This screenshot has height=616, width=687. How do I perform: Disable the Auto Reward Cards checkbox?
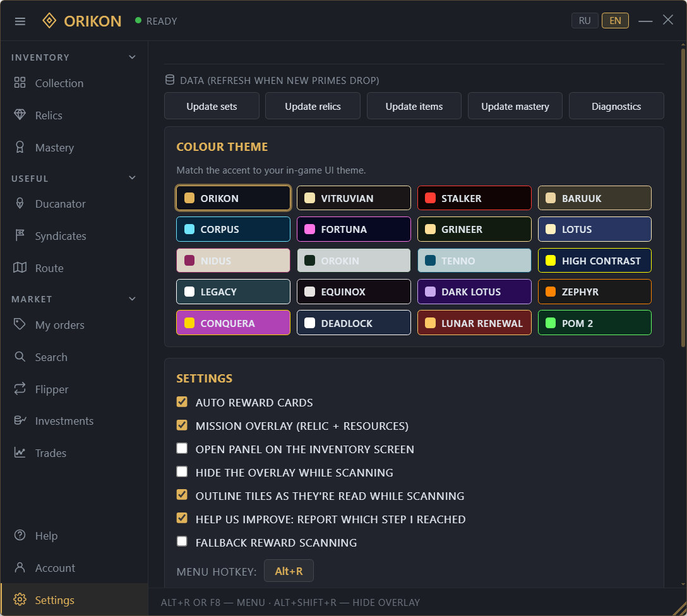point(182,402)
